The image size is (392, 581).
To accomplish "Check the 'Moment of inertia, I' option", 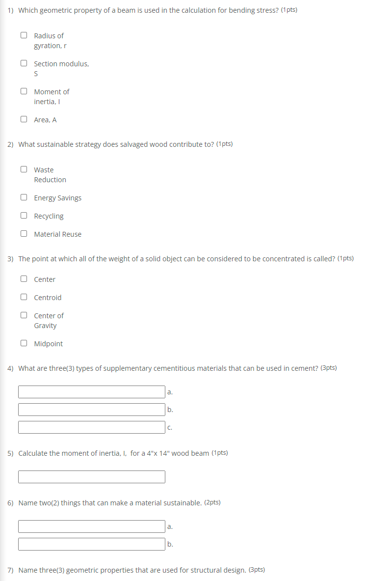I will point(24,90).
